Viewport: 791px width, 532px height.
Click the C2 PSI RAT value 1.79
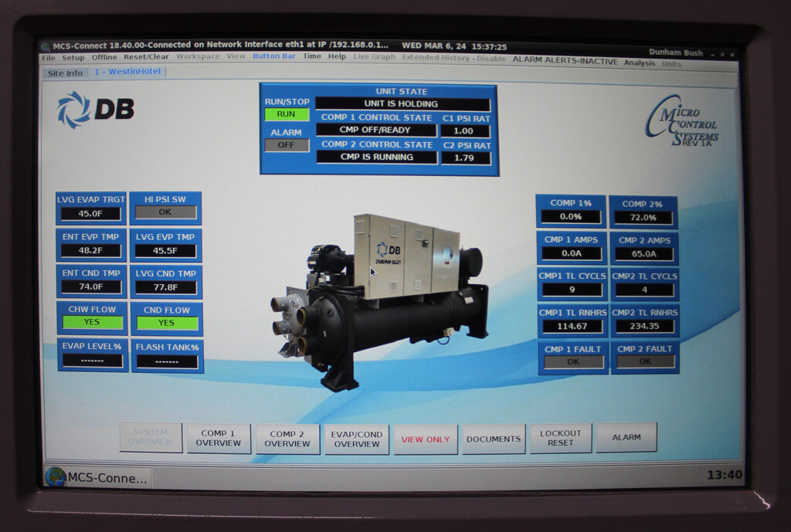pyautogui.click(x=465, y=158)
